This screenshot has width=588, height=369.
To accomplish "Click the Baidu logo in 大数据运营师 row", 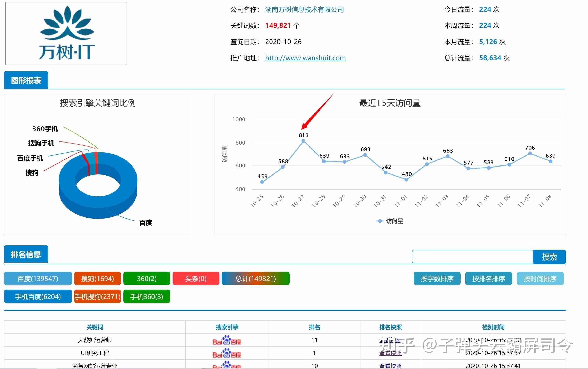I will point(227,340).
